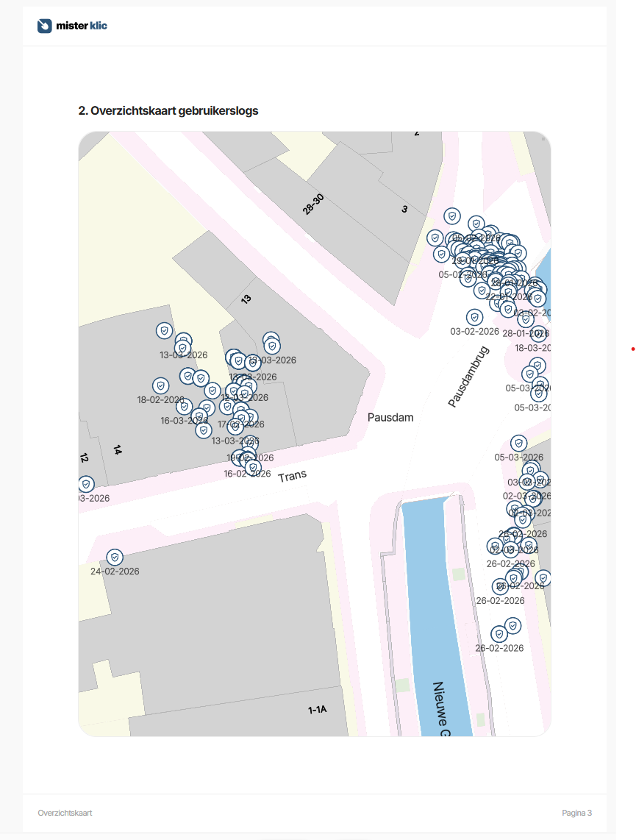Image resolution: width=636 pixels, height=840 pixels.
Task: Click the 'Pausdambrug' bridge label
Action: tap(468, 377)
